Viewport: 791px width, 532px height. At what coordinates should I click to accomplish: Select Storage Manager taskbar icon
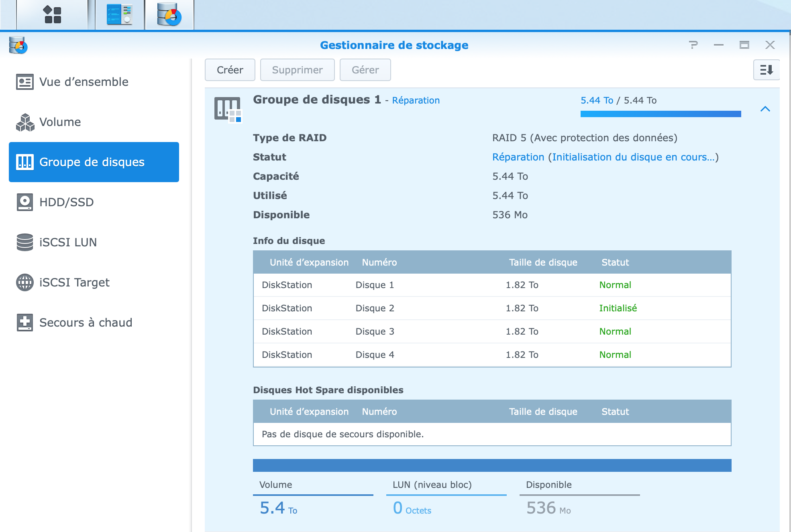pos(169,15)
